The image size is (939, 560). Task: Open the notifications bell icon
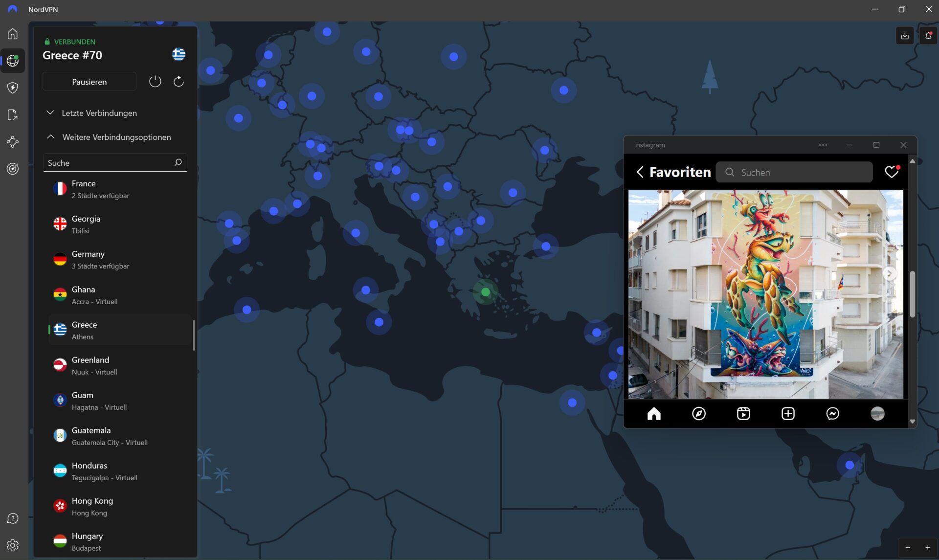(x=928, y=35)
